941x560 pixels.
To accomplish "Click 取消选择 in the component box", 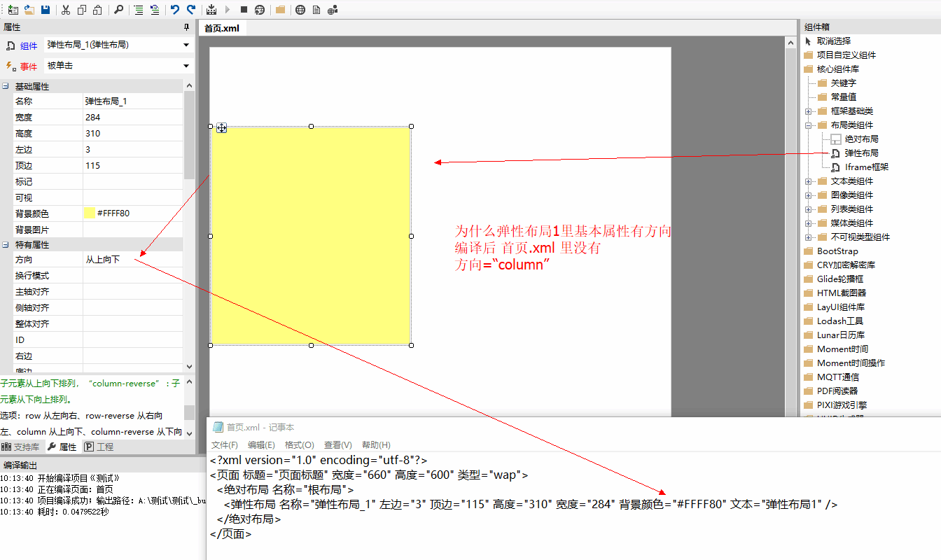I will click(833, 41).
